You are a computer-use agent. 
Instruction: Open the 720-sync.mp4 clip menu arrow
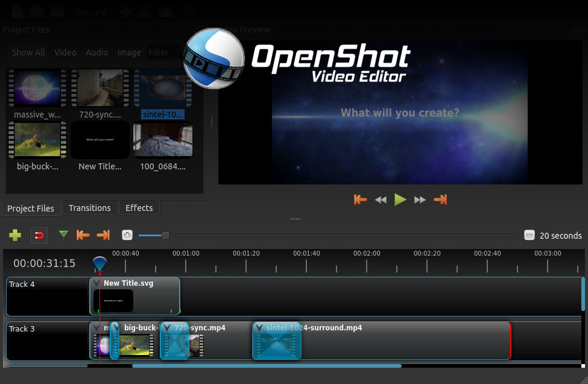(x=167, y=328)
